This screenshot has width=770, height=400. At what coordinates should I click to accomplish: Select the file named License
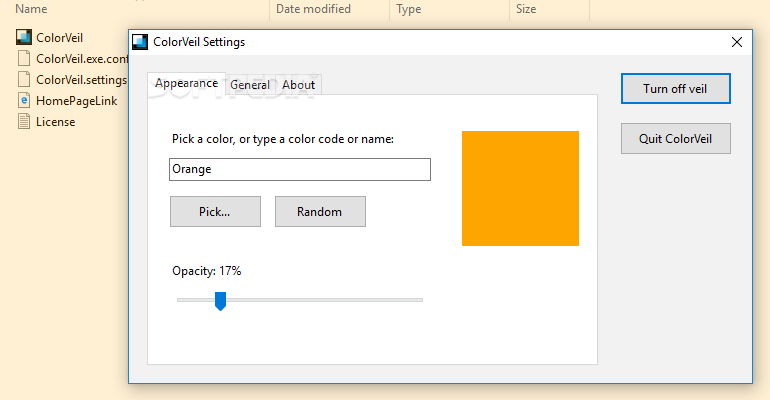pyautogui.click(x=55, y=122)
